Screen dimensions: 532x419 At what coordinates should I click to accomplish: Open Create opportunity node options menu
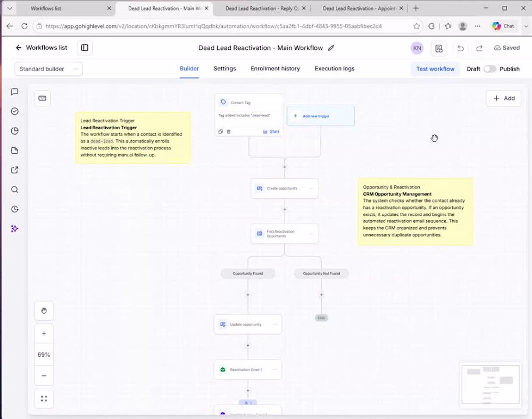tap(311, 188)
